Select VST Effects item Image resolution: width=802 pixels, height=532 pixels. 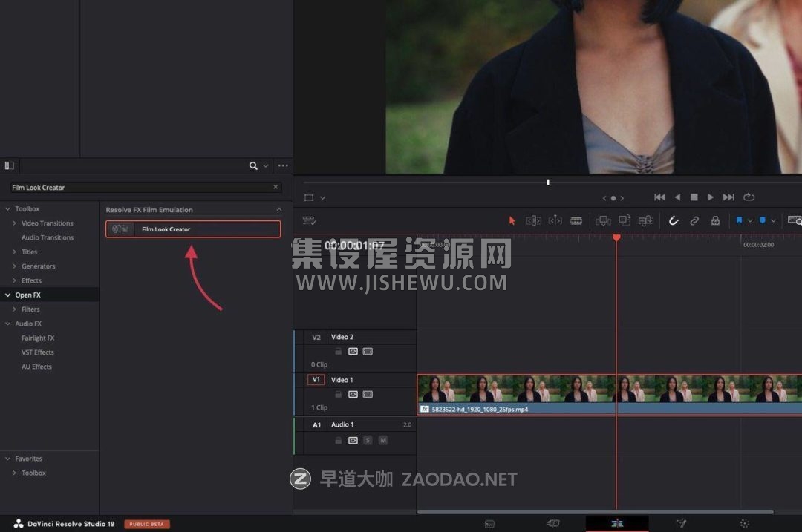point(37,352)
